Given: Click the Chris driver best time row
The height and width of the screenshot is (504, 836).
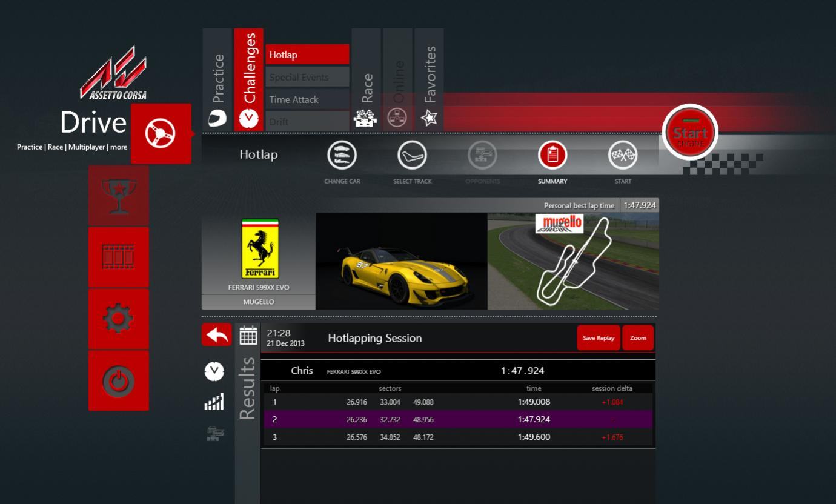Looking at the screenshot, I should 458,371.
